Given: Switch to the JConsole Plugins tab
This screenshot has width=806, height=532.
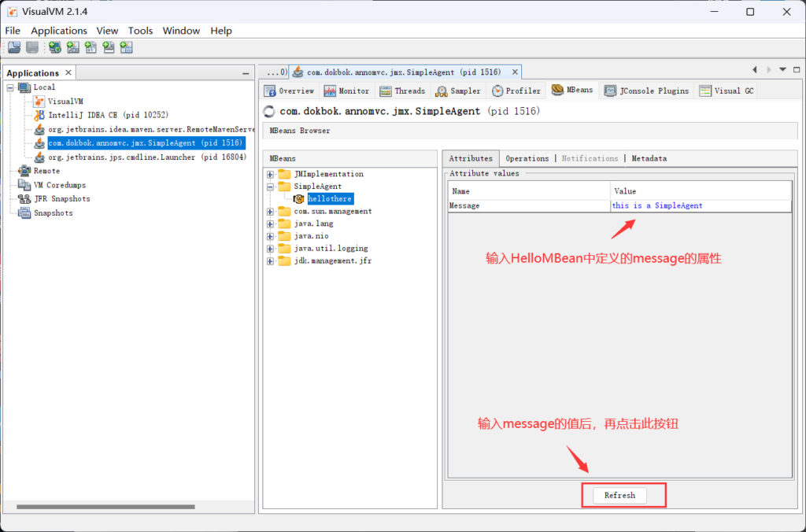Looking at the screenshot, I should click(x=646, y=91).
